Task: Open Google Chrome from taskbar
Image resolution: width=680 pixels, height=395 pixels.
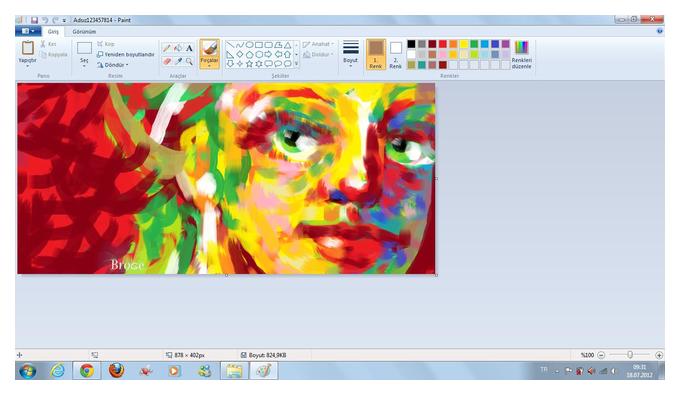Action: point(87,371)
